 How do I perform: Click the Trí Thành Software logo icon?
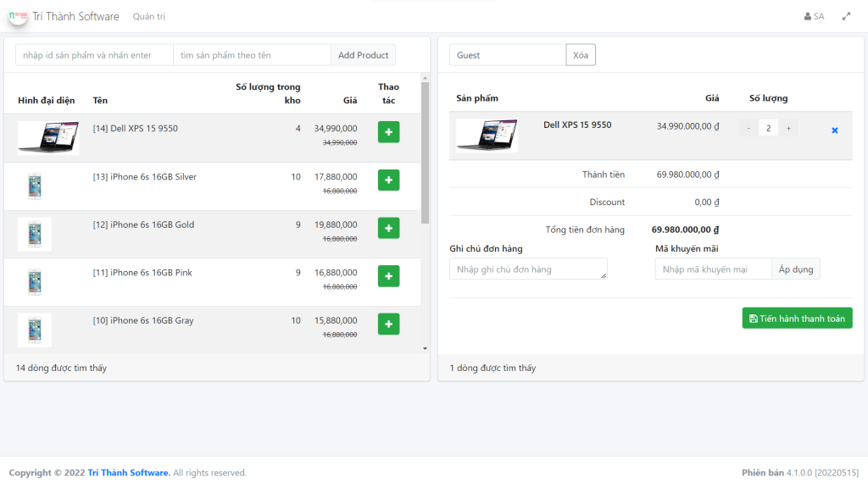click(18, 16)
